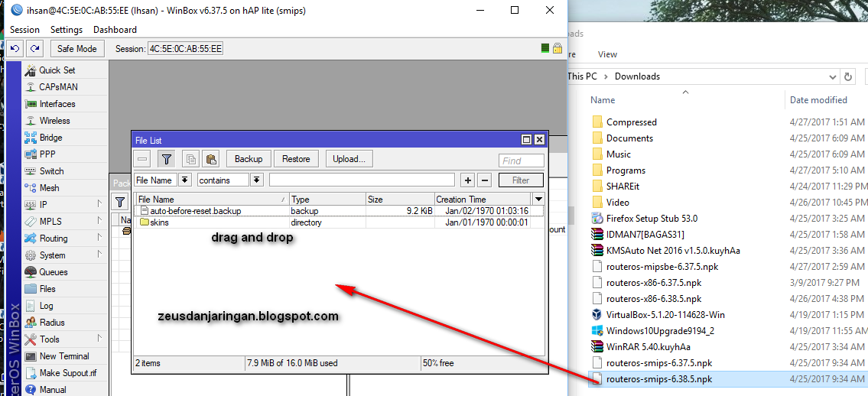Select the skins directory row

(340, 222)
